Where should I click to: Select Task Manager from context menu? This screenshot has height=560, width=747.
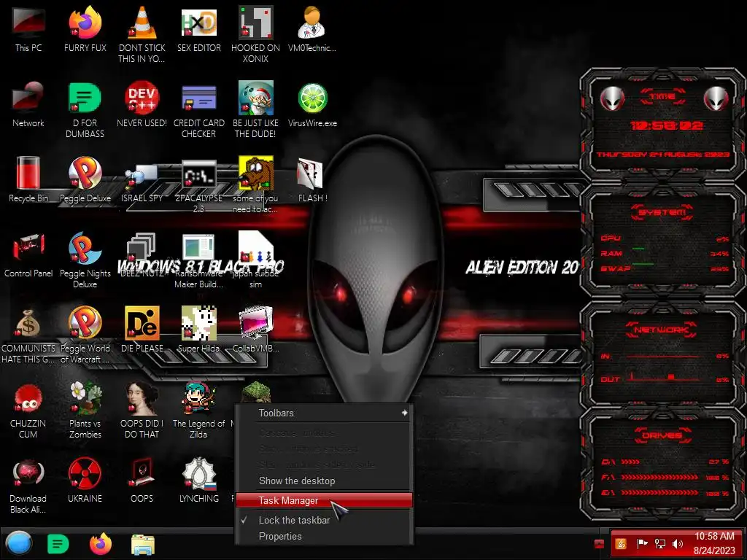(324, 500)
